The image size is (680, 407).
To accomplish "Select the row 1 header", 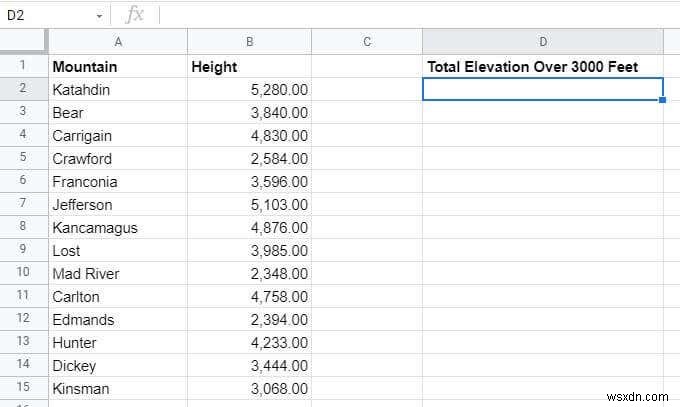I will 23,67.
